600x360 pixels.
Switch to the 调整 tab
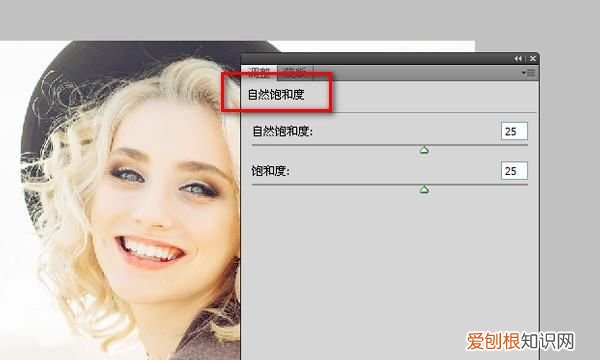[259, 72]
